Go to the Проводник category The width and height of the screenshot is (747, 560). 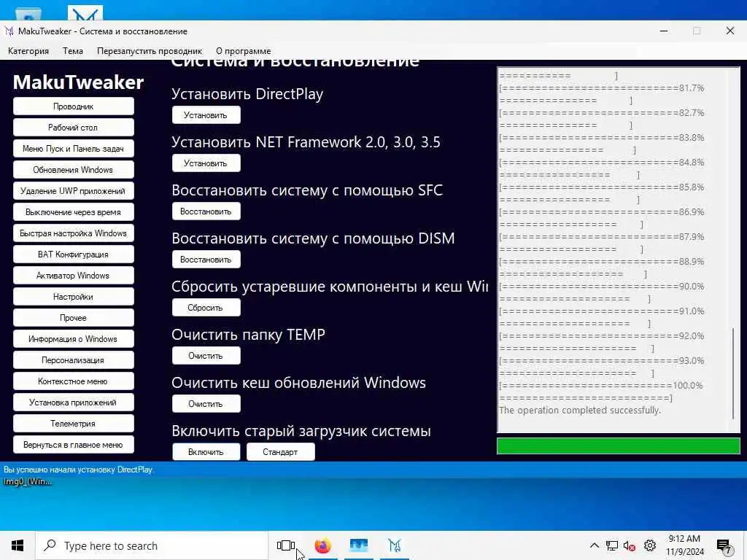(74, 106)
